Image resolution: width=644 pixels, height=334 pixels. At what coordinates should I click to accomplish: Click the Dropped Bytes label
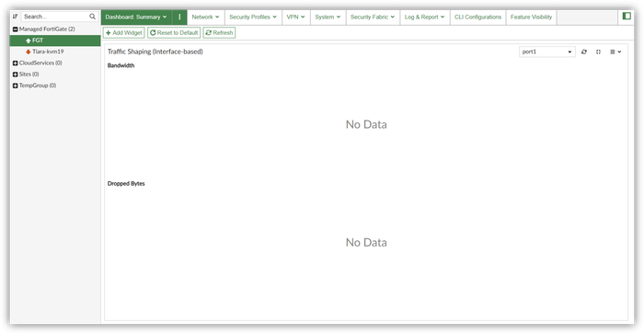click(x=126, y=184)
